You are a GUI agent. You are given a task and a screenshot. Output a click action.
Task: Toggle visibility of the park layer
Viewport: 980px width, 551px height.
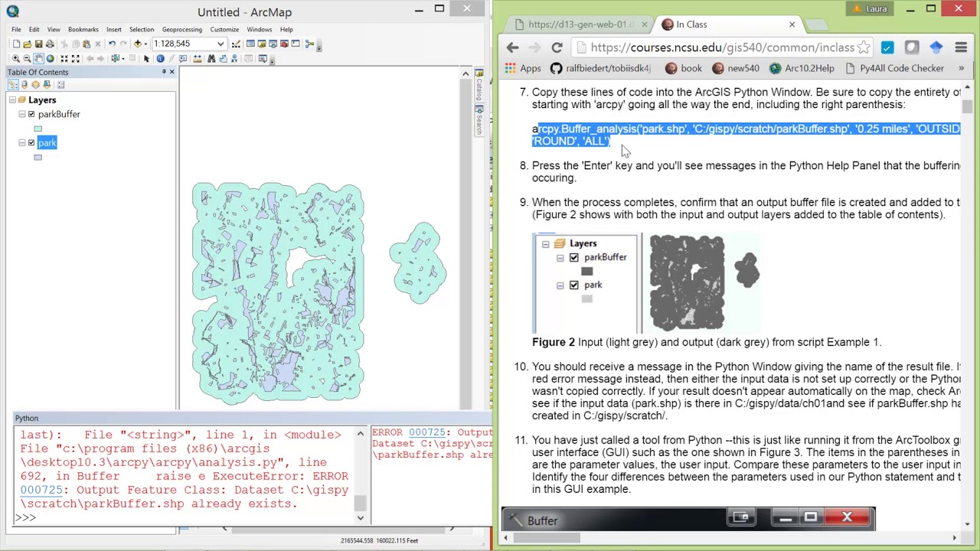(31, 143)
